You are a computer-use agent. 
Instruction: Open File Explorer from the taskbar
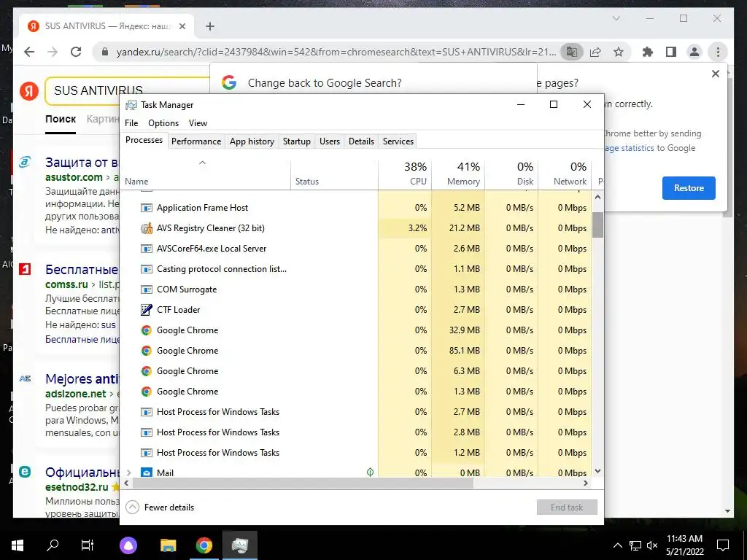pyautogui.click(x=168, y=545)
